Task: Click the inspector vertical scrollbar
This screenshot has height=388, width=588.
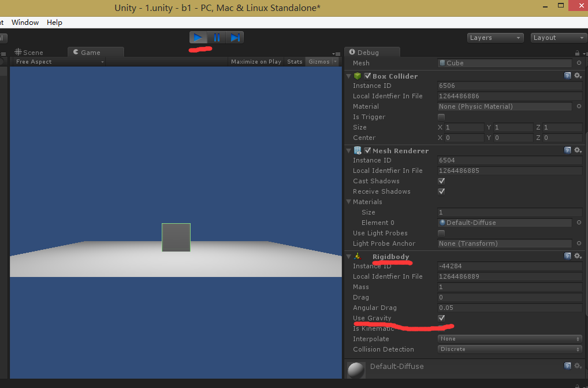Action: coord(585,223)
